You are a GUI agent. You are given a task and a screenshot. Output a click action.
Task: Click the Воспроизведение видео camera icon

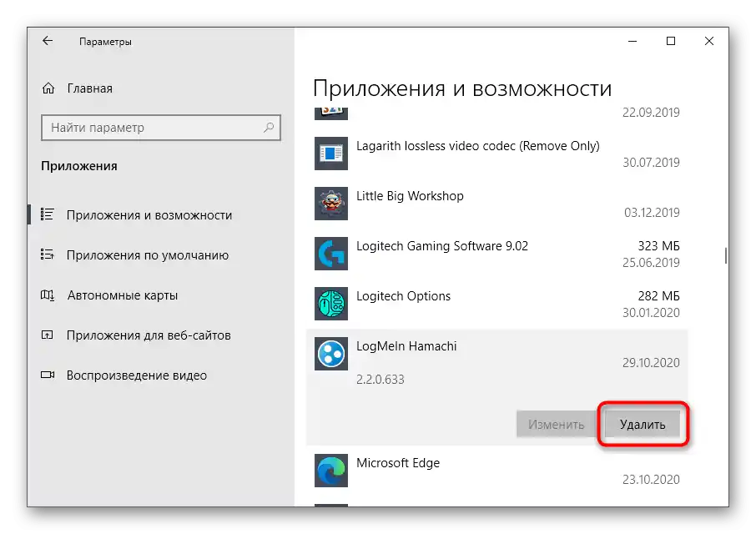[x=48, y=375]
